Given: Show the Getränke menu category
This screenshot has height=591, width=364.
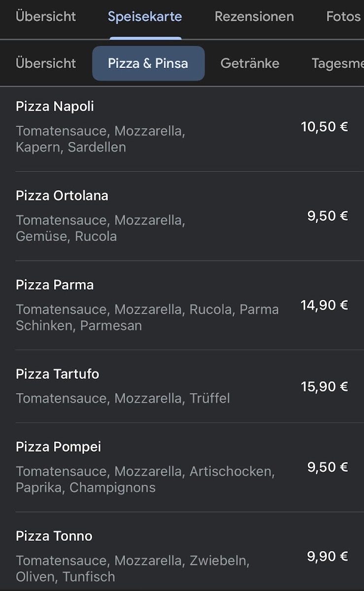Looking at the screenshot, I should tap(250, 63).
